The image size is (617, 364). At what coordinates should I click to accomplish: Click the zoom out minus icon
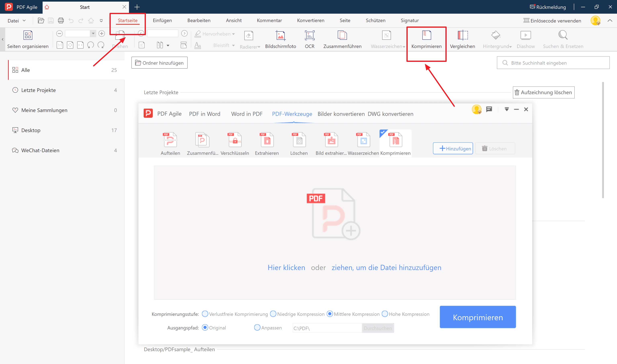click(x=59, y=34)
